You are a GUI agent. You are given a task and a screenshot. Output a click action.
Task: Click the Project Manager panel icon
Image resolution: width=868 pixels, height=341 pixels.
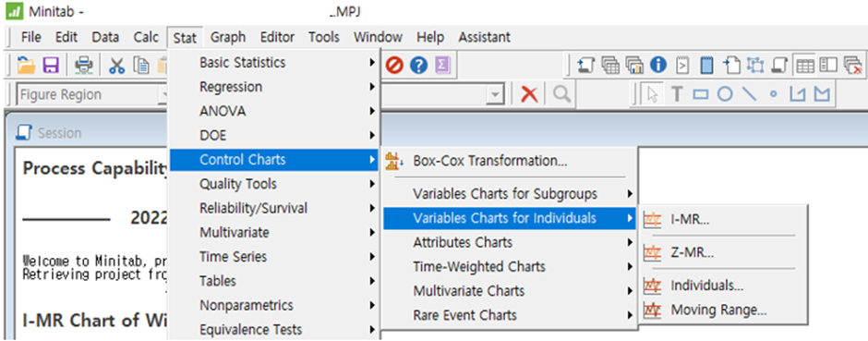(x=828, y=66)
